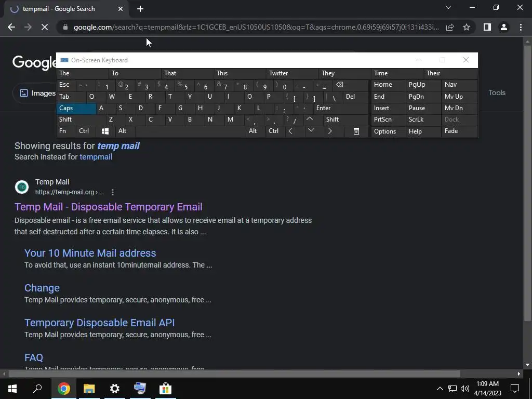Open 'Temporary Disposable Email API' sitelink

(x=99, y=323)
